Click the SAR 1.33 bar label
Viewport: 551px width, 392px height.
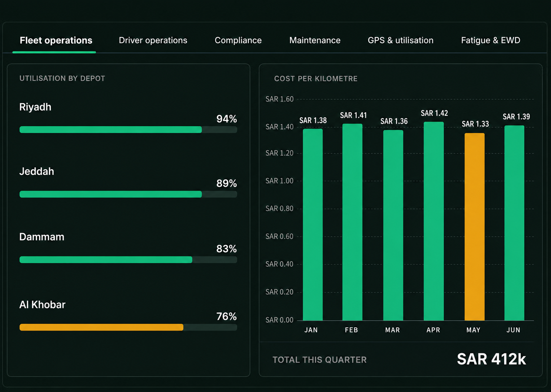pyautogui.click(x=475, y=124)
